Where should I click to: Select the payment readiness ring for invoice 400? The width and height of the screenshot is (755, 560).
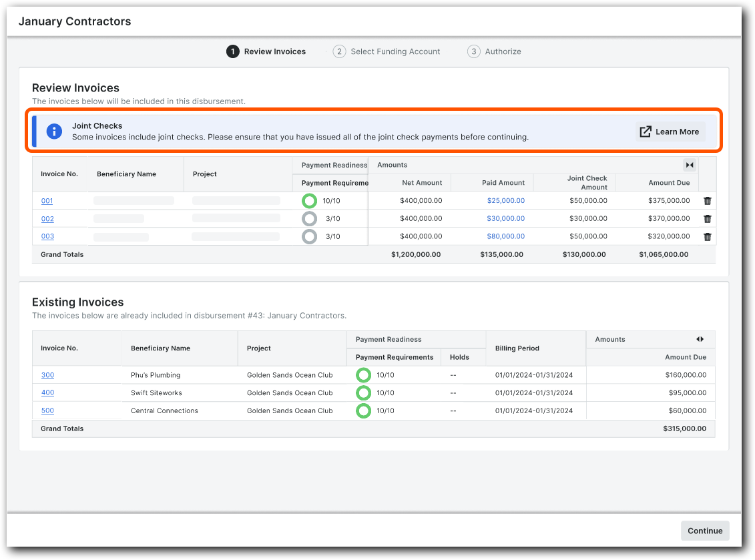(x=363, y=392)
